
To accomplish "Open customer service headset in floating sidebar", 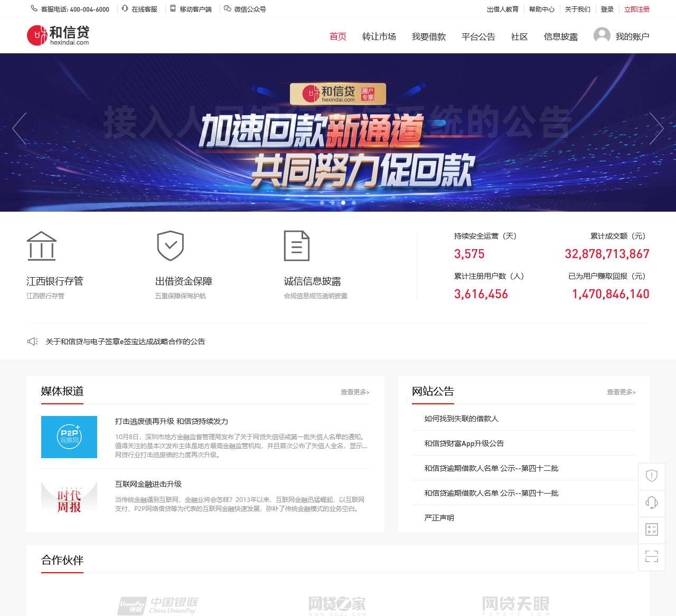I will tap(652, 502).
